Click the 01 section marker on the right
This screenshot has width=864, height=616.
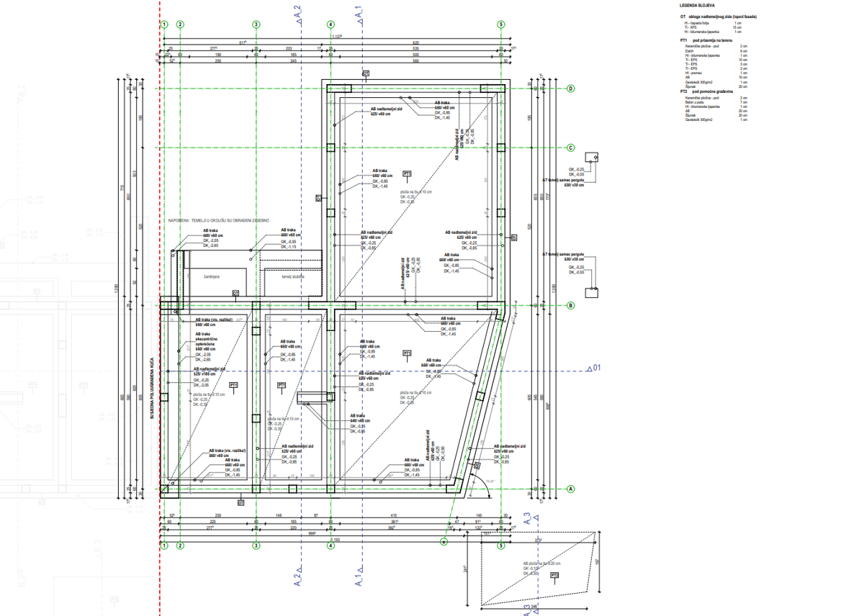[x=593, y=369]
